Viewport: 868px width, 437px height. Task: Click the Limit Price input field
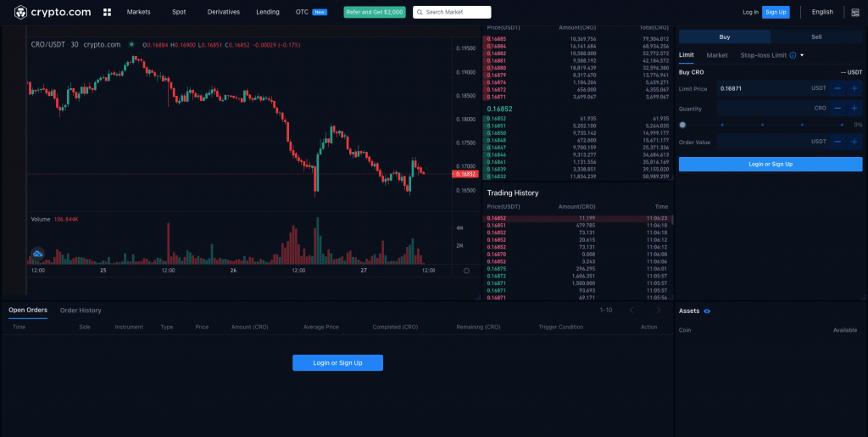click(772, 88)
